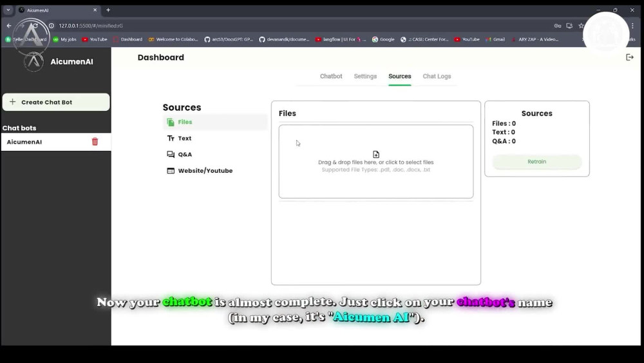Open the YouTube bookmark beside Gmail
The image size is (644, 363).
pos(467,39)
